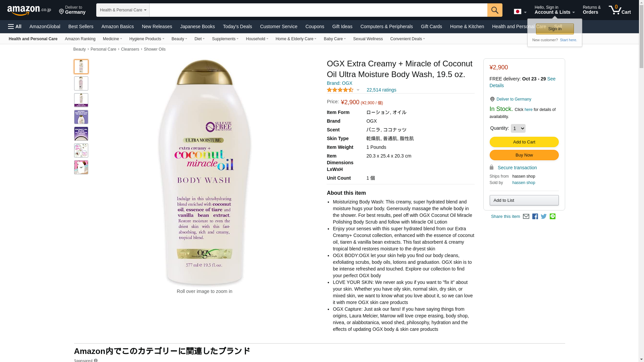Focus the search text field
This screenshot has height=362, width=644.
tap(318, 10)
